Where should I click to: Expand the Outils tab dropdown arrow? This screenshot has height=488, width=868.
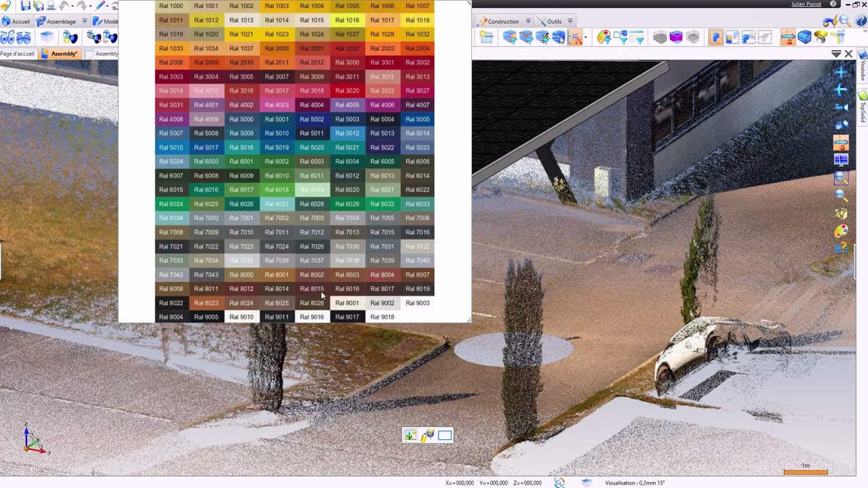570,21
